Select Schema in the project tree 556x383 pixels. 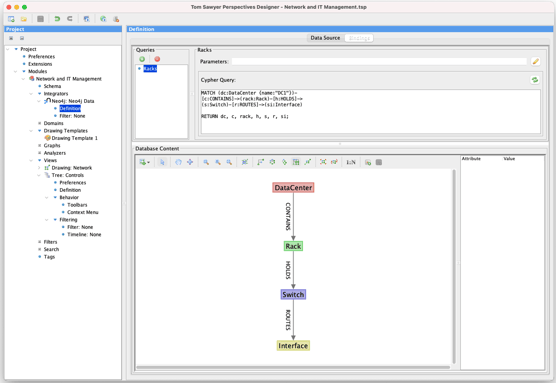(x=52, y=86)
